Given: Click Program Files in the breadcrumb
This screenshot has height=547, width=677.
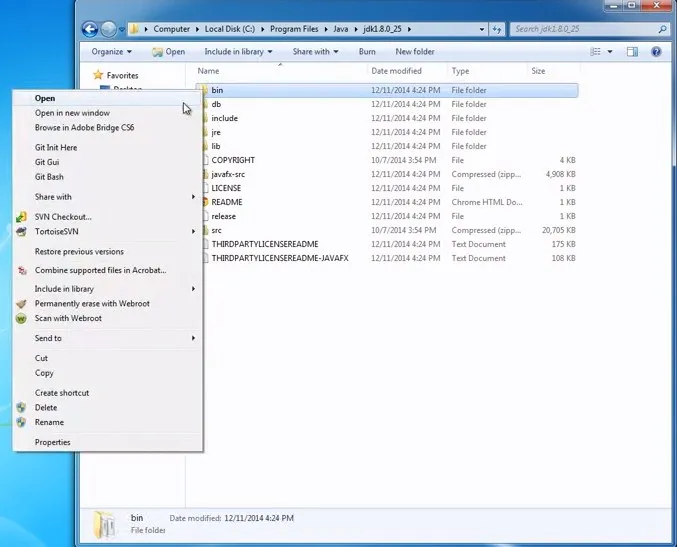Looking at the screenshot, I should coord(294,29).
